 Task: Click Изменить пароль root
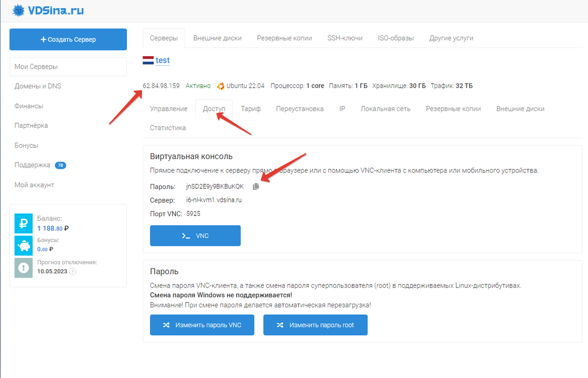(315, 325)
